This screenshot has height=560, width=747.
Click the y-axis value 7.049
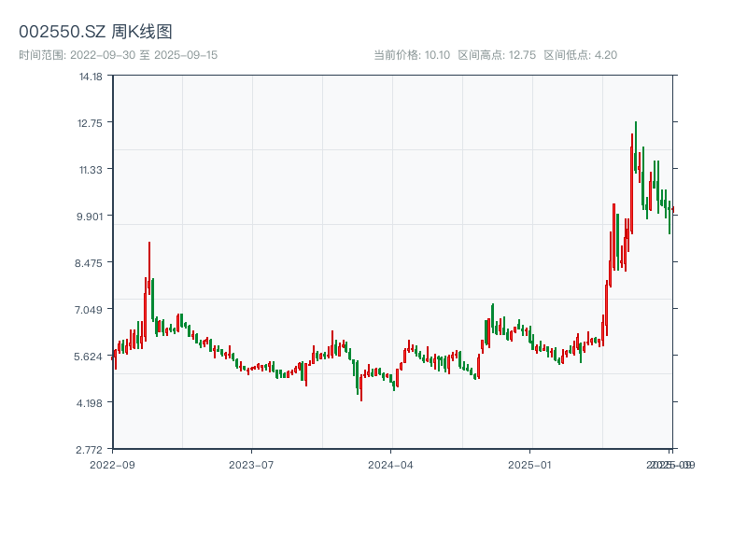tap(89, 310)
